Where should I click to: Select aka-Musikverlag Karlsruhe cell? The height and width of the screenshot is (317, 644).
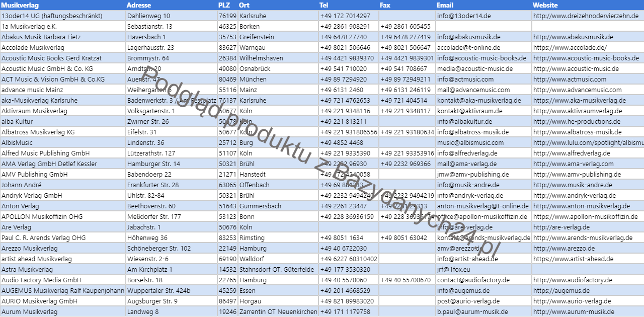point(63,100)
